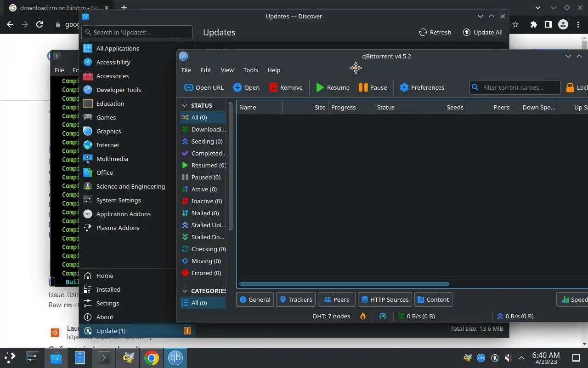Click Update All in Discover
Image resolution: width=588 pixels, height=368 pixels.
coord(483,32)
